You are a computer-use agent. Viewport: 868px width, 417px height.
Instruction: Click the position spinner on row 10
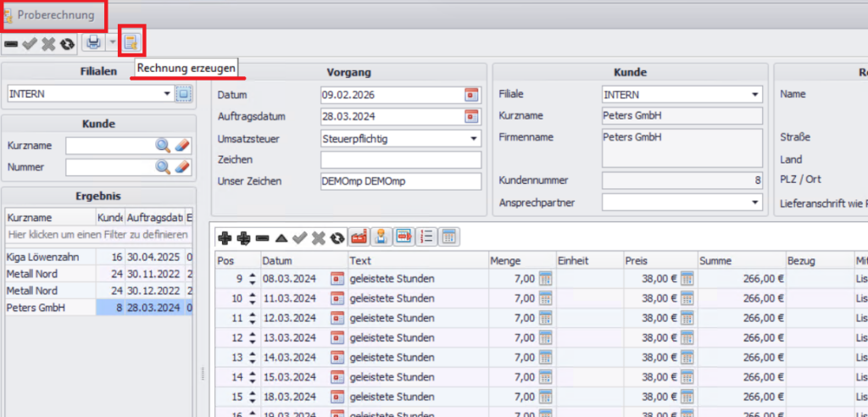click(x=252, y=298)
